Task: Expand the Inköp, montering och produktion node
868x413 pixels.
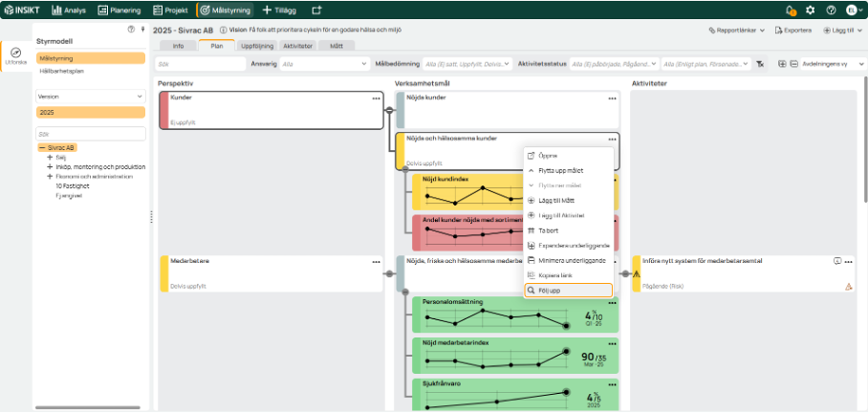Action: point(49,167)
